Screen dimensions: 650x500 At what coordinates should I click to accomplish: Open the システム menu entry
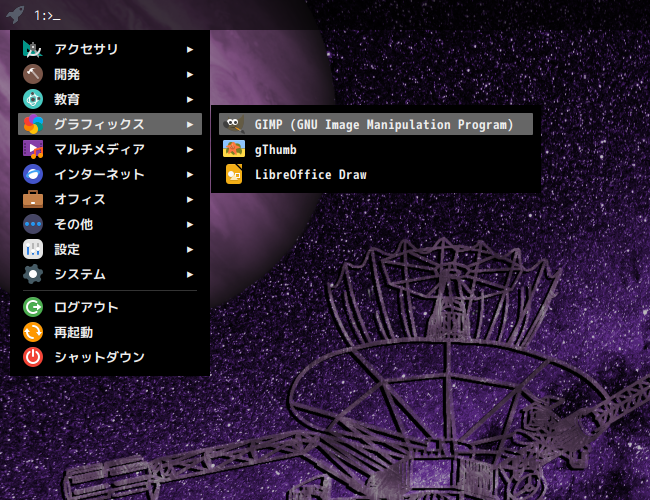[x=110, y=274]
